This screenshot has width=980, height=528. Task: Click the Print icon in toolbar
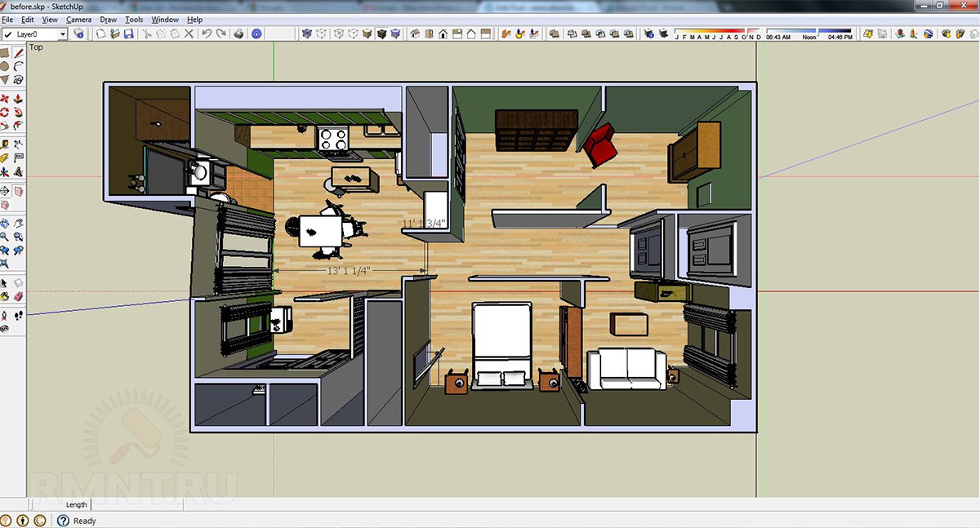point(238,34)
